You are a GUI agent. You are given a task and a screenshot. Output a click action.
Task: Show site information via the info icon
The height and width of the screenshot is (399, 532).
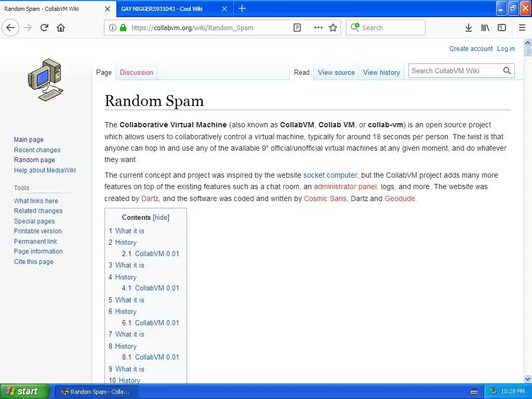tap(113, 28)
